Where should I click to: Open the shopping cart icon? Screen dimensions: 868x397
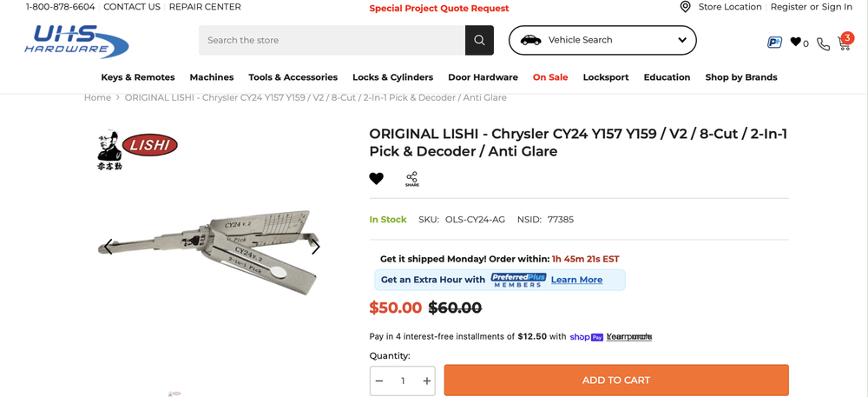point(844,42)
